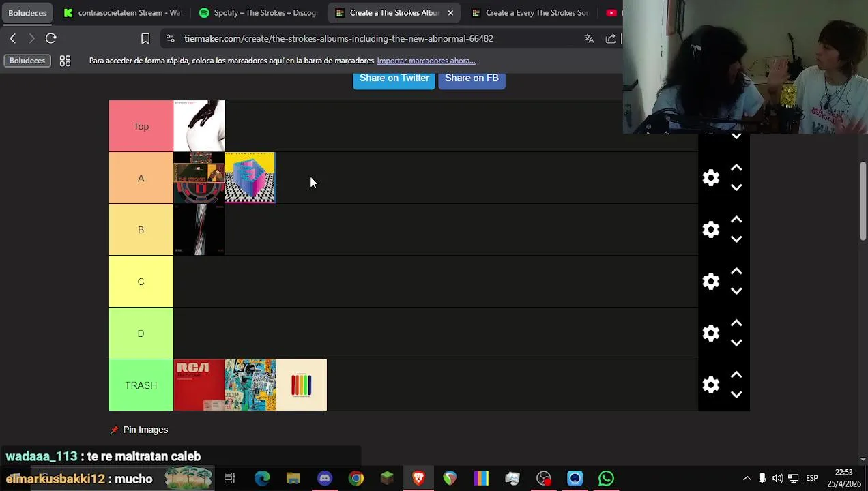This screenshot has height=491, width=868.
Task: Open Task View on taskbar
Action: pyautogui.click(x=230, y=478)
